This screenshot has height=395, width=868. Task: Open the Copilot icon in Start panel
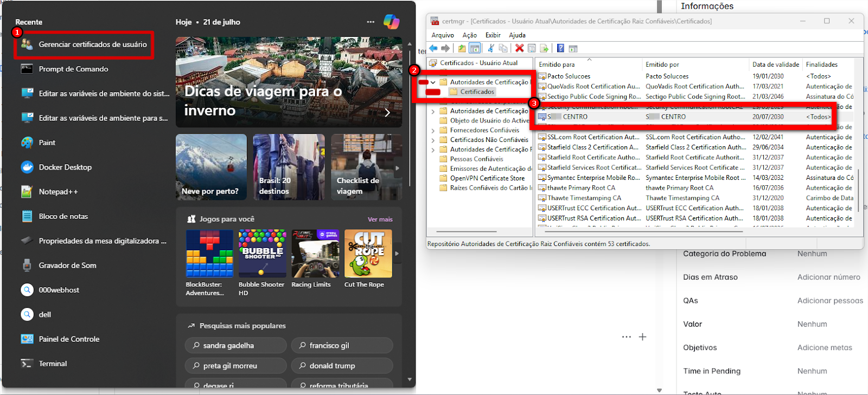coord(391,22)
